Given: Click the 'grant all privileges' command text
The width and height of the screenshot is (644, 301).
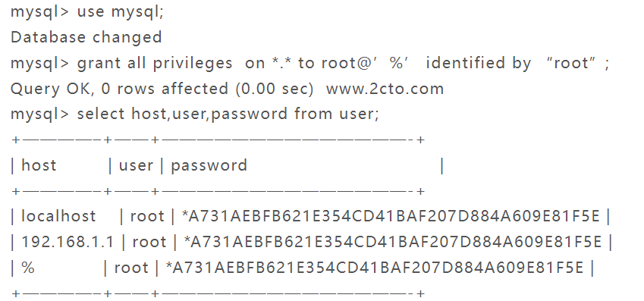Looking at the screenshot, I should point(155,63).
